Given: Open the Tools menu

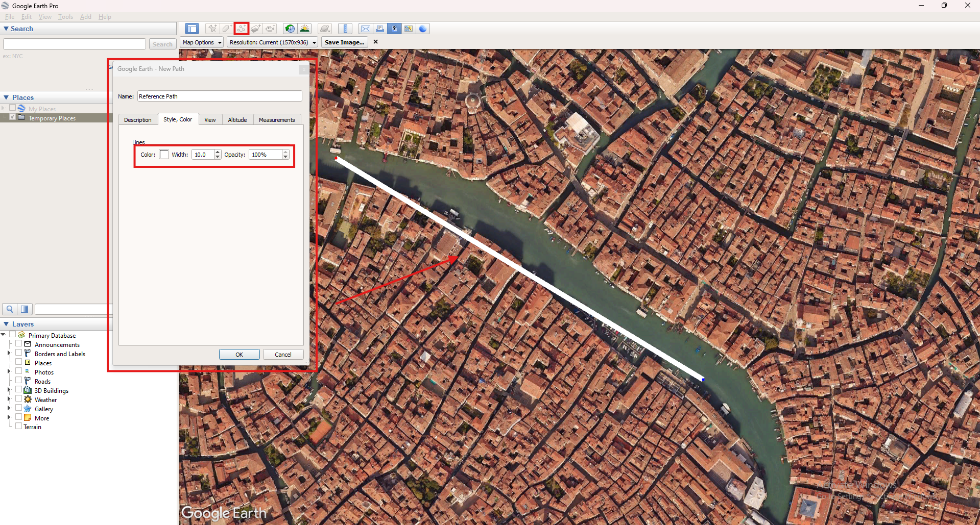Looking at the screenshot, I should (x=65, y=17).
